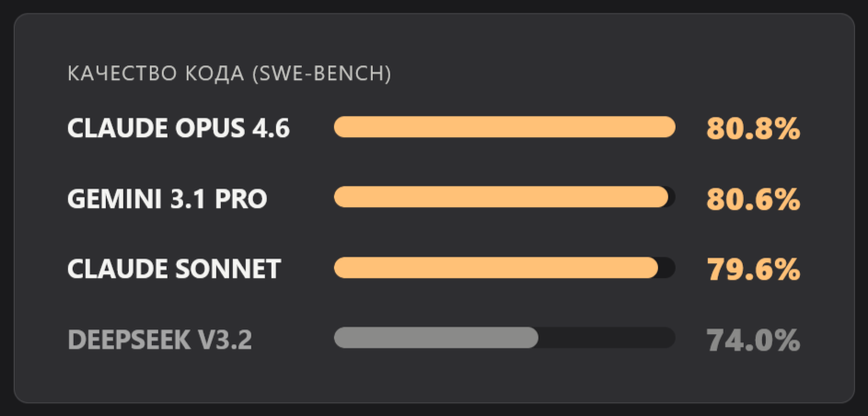Viewport: 868px width, 416px height.
Task: Click the gray 74.0% score value
Action: (754, 341)
